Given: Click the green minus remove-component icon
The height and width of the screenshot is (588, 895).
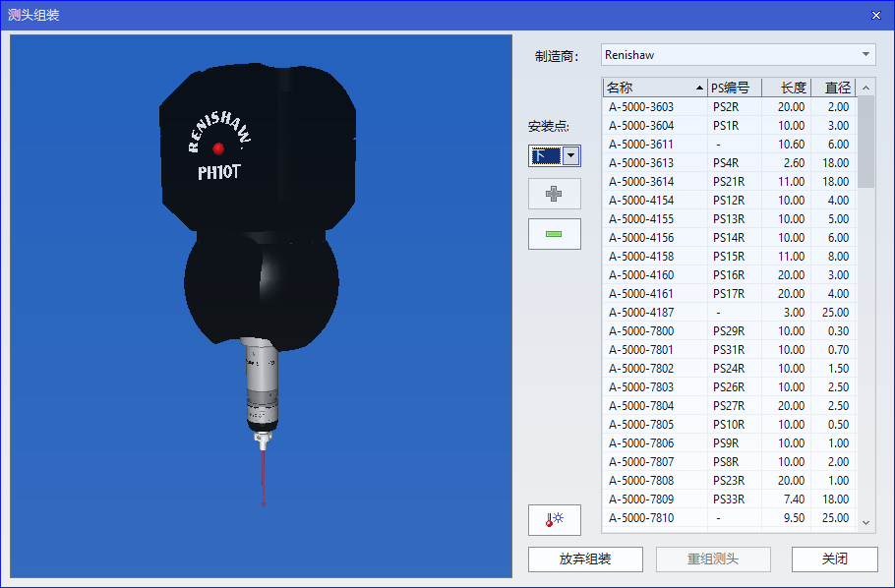Looking at the screenshot, I should (x=555, y=234).
